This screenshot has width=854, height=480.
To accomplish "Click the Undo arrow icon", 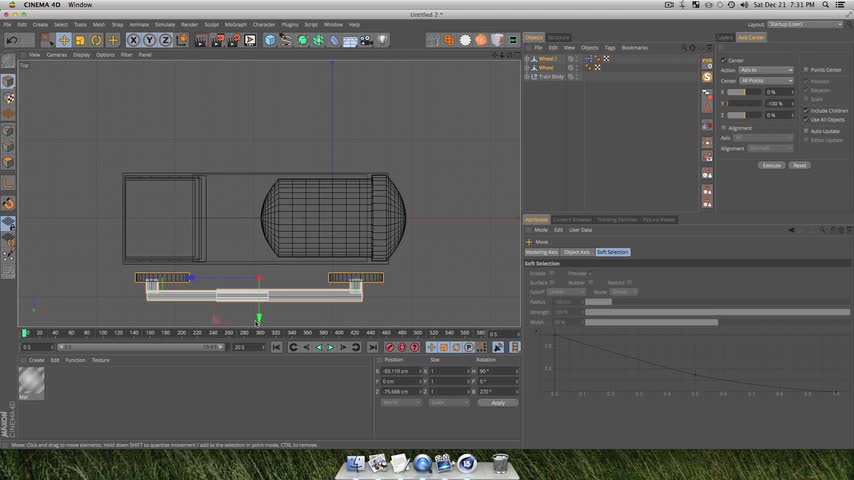I will coord(12,40).
